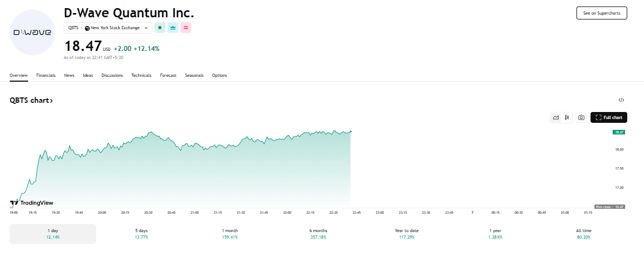The width and height of the screenshot is (644, 257).
Task: Select the area chart style icon
Action: pos(556,117)
